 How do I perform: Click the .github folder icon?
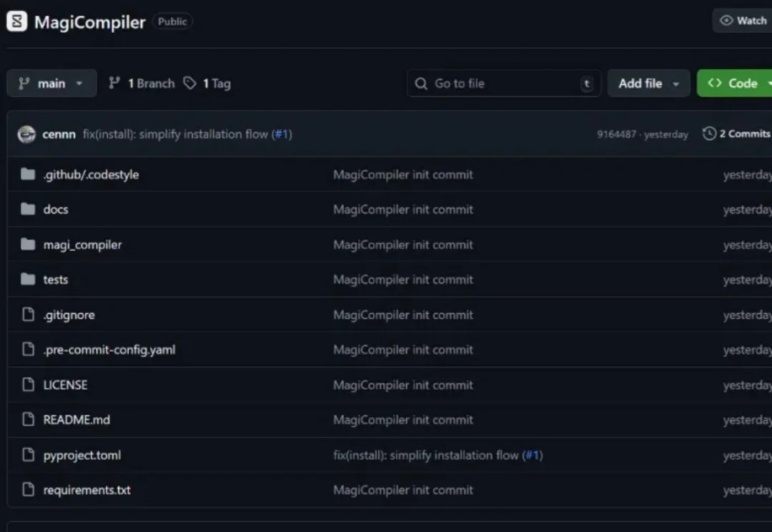(x=28, y=174)
